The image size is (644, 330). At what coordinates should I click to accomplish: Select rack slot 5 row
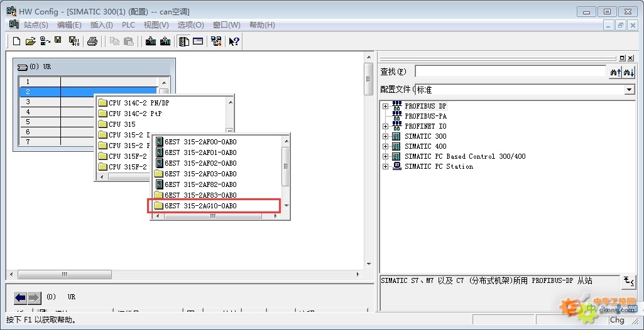(x=57, y=122)
